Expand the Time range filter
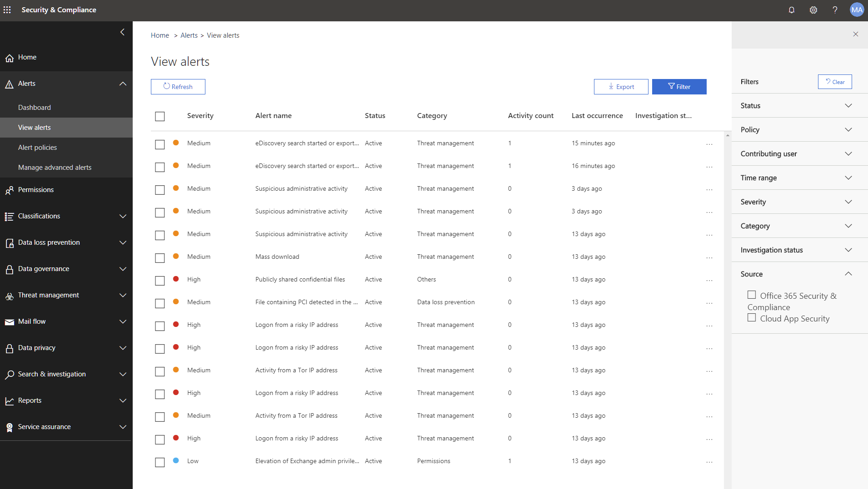 [848, 178]
